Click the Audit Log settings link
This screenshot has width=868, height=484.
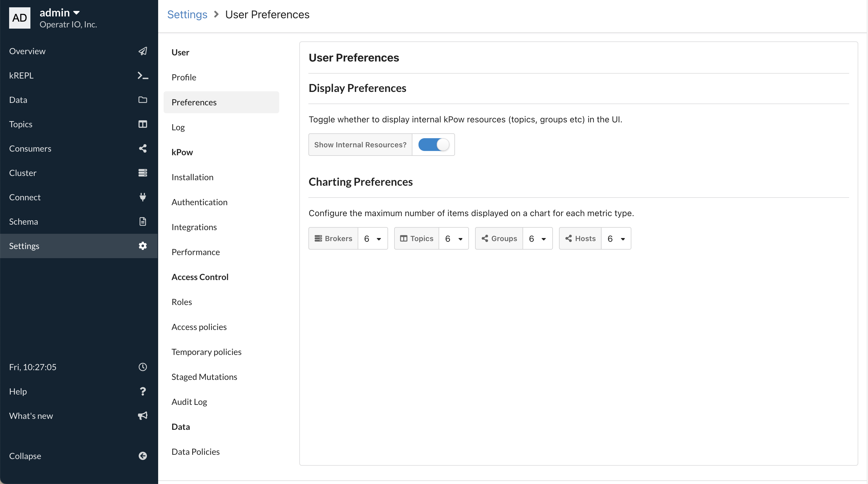[189, 401]
